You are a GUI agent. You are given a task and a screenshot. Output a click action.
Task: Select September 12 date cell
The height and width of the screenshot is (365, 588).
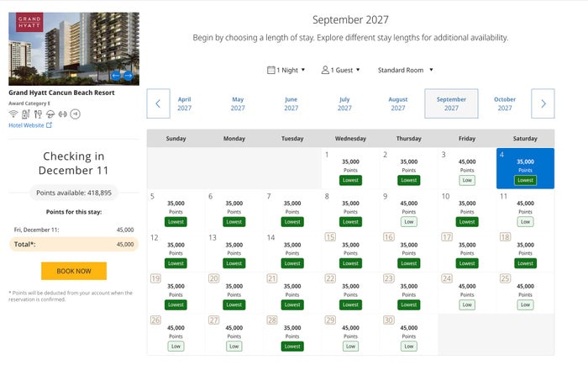pos(176,251)
